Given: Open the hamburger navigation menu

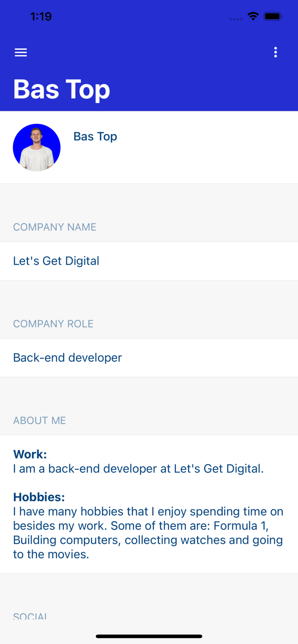Looking at the screenshot, I should 21,52.
